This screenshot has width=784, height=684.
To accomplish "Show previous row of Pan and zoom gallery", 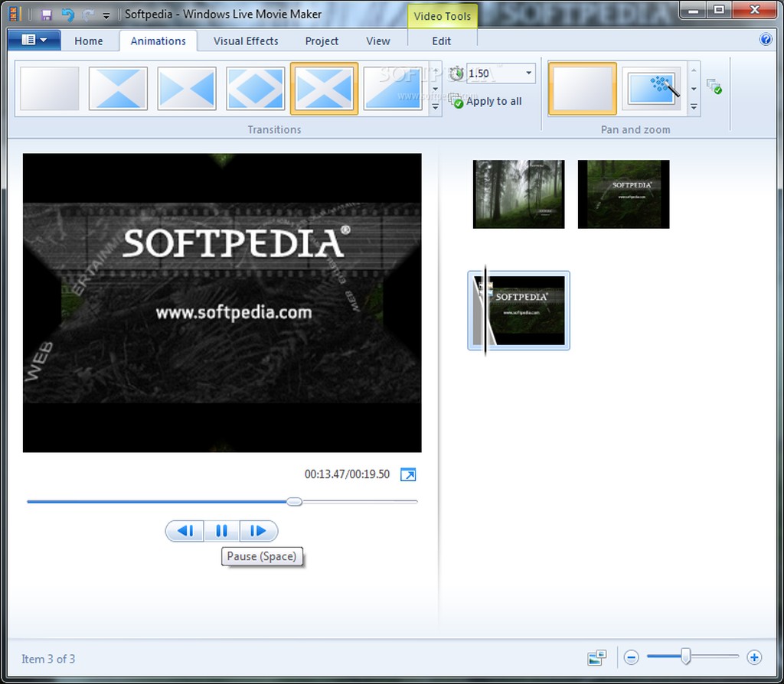I will [694, 71].
